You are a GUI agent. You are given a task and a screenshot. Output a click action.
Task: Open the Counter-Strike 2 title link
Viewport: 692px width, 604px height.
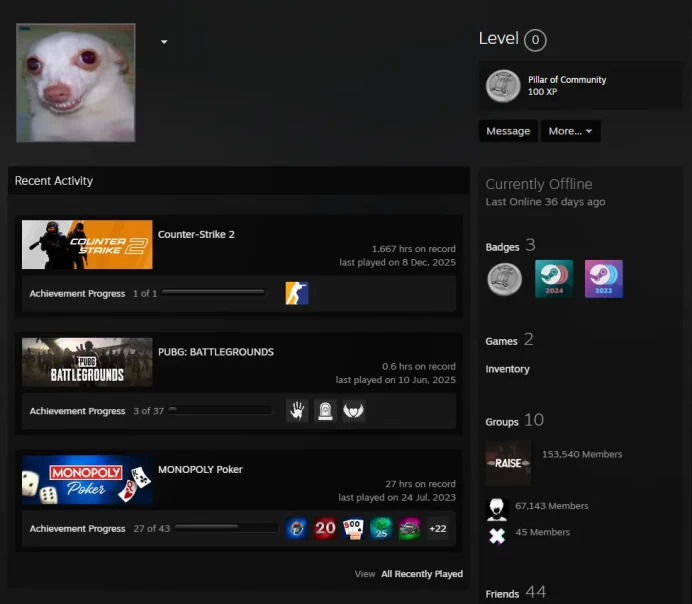pos(196,234)
